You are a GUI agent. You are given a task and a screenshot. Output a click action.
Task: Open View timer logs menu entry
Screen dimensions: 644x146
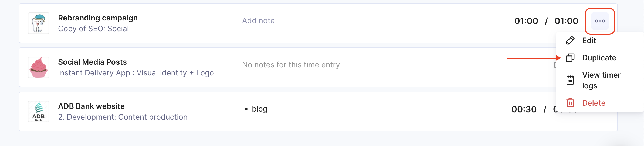tap(601, 80)
